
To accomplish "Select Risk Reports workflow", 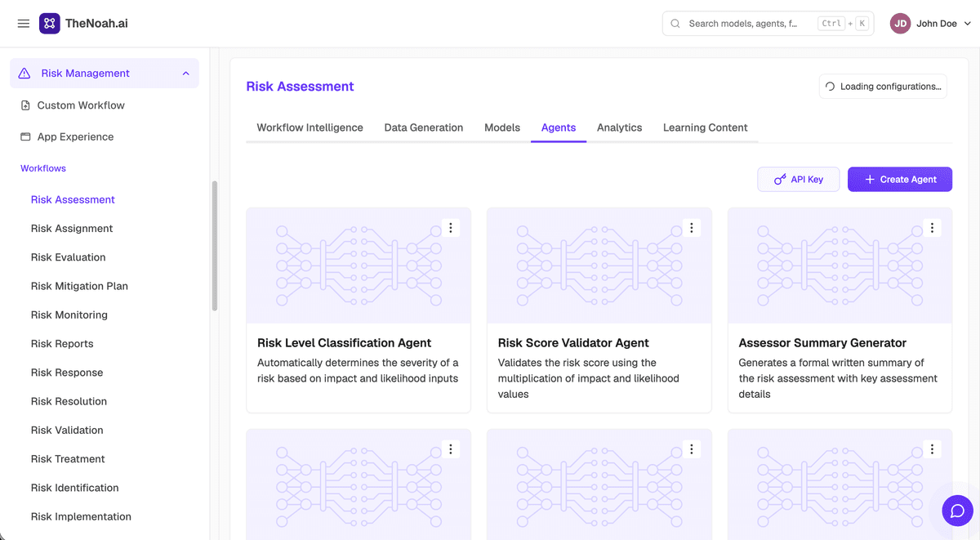I will click(x=62, y=344).
